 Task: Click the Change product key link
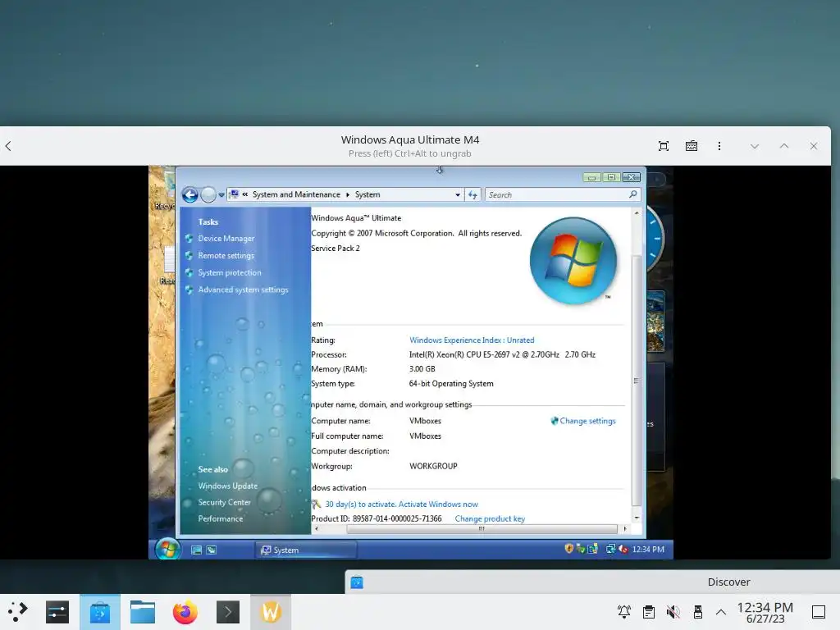490,518
